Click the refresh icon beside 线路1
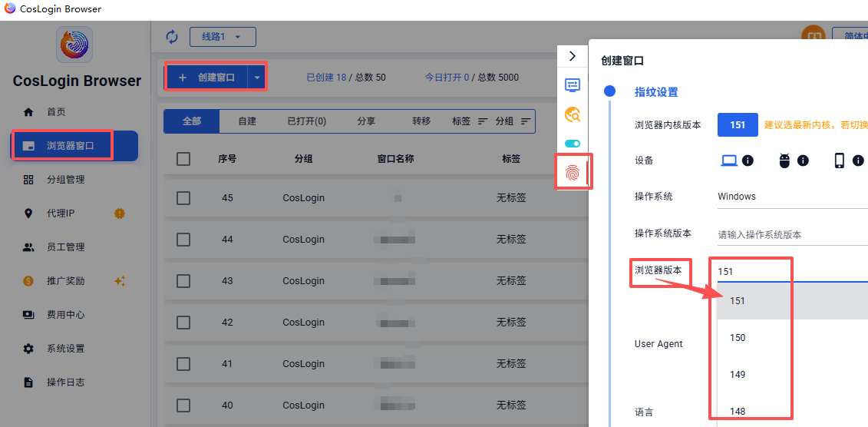The height and width of the screenshot is (427, 868). coord(172,37)
